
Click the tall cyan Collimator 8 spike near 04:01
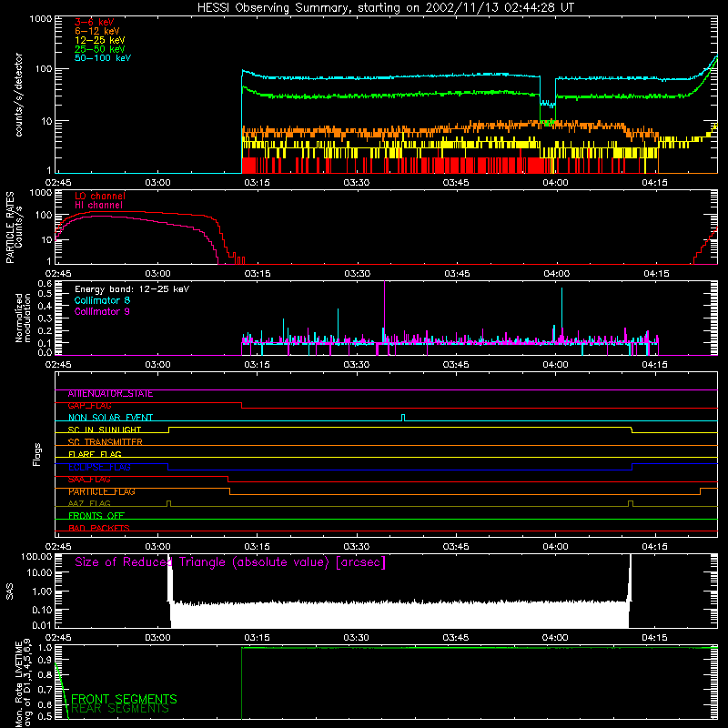point(561,313)
